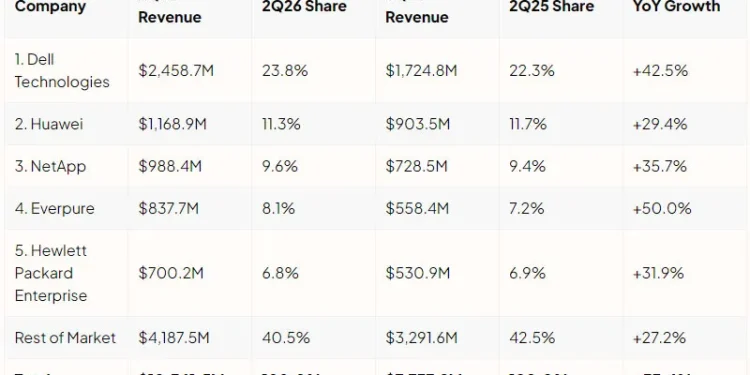Click the '4. Everpure' cell
The height and width of the screenshot is (375, 750).
click(55, 209)
